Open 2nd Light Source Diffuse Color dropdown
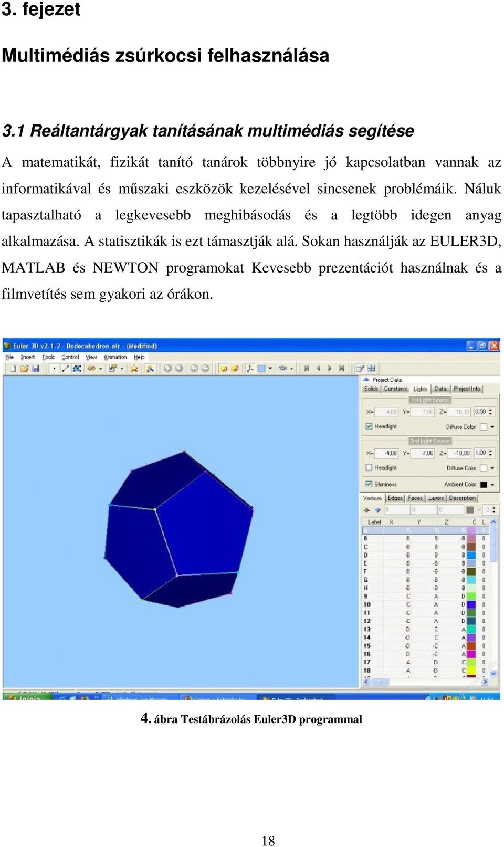The height and width of the screenshot is (847, 504). click(492, 468)
